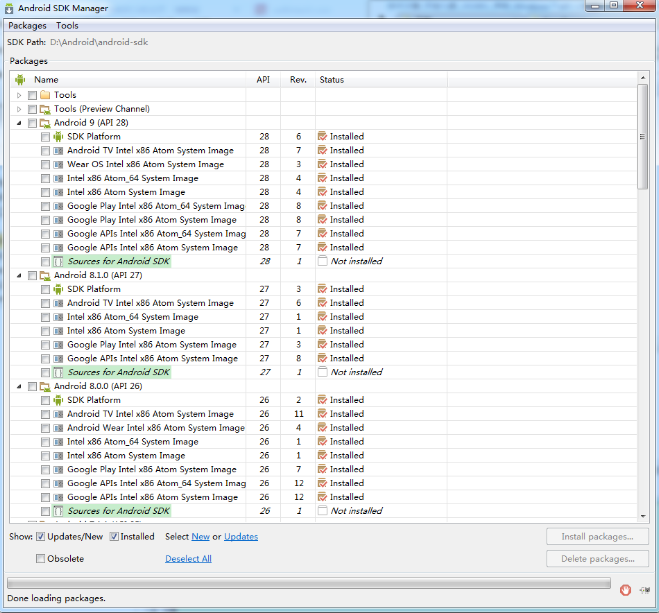
Task: Open the Packages menu
Action: pos(27,26)
